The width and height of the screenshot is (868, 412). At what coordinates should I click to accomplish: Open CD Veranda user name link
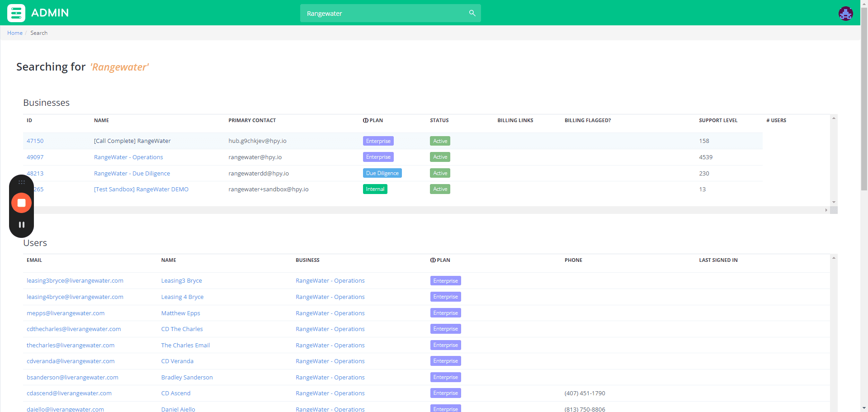[x=177, y=361]
